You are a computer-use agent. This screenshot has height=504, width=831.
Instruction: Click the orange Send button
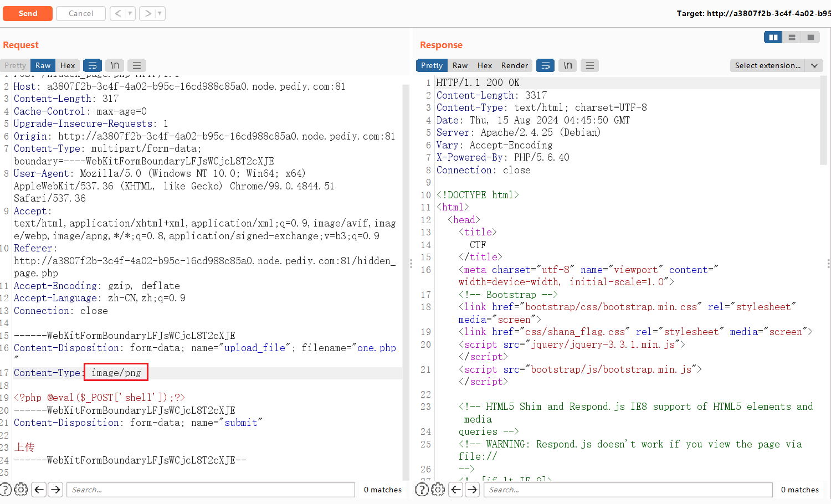28,13
